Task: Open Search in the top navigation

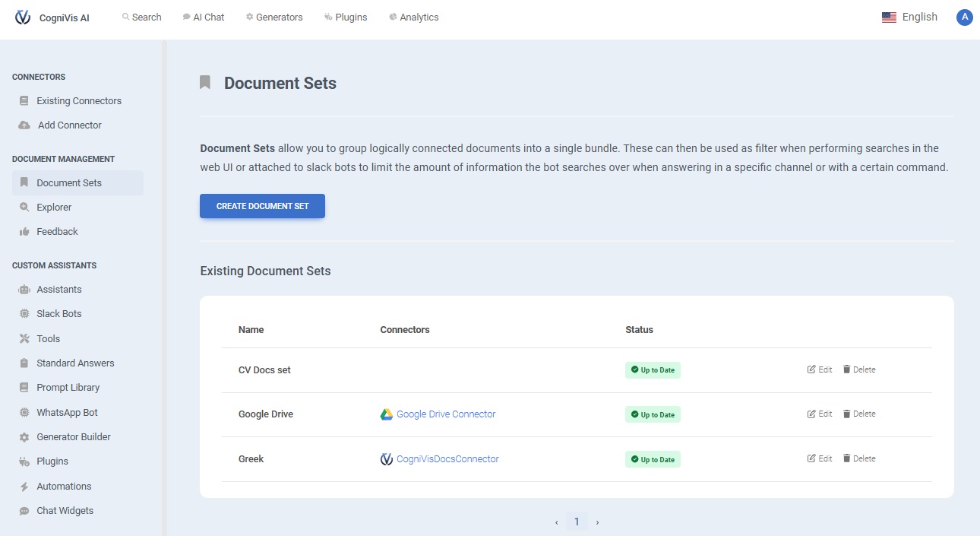Action: tap(142, 17)
